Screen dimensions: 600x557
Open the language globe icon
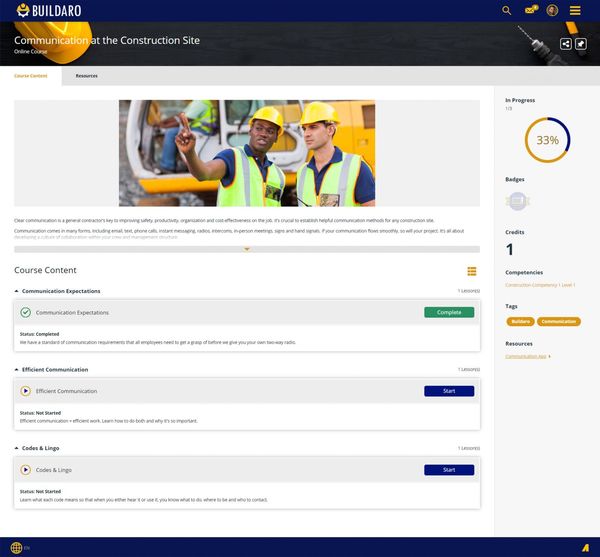click(16, 548)
